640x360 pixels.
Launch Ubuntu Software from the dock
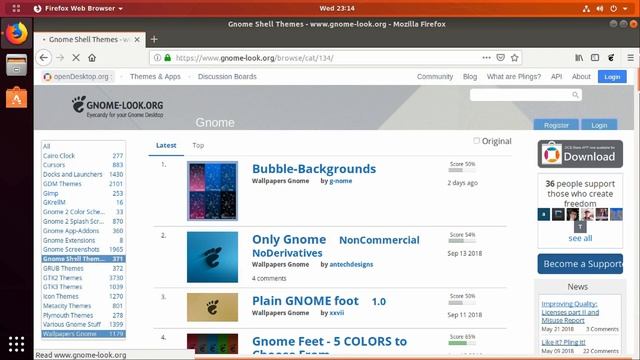(16, 98)
